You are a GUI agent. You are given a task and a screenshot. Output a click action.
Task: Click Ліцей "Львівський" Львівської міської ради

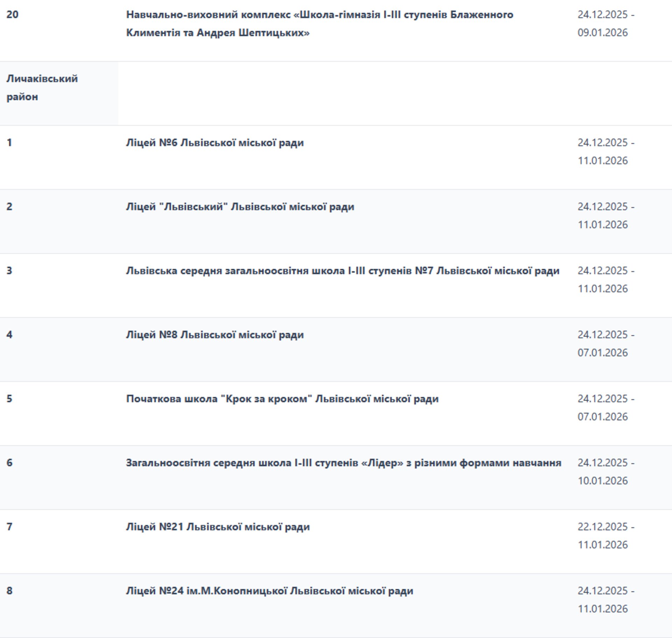(240, 207)
